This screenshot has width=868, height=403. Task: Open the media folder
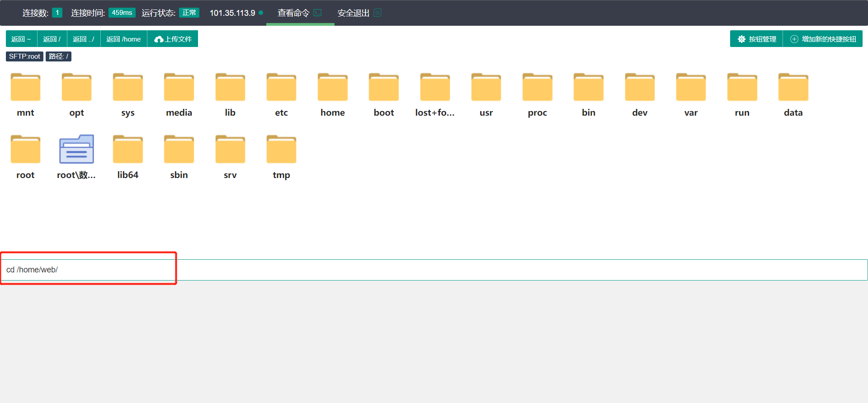(179, 87)
